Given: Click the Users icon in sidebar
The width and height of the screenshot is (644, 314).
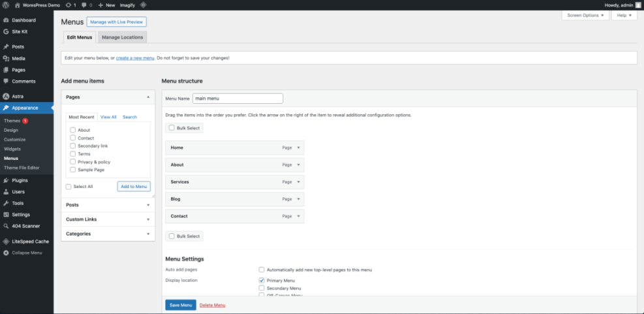Looking at the screenshot, I should coord(6,191).
